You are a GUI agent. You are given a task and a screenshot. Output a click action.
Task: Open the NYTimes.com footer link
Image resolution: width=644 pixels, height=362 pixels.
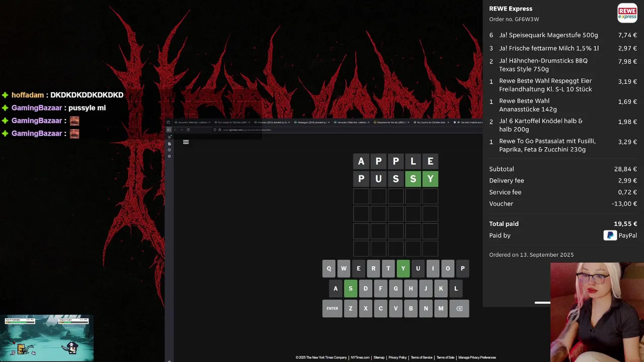pos(360,357)
